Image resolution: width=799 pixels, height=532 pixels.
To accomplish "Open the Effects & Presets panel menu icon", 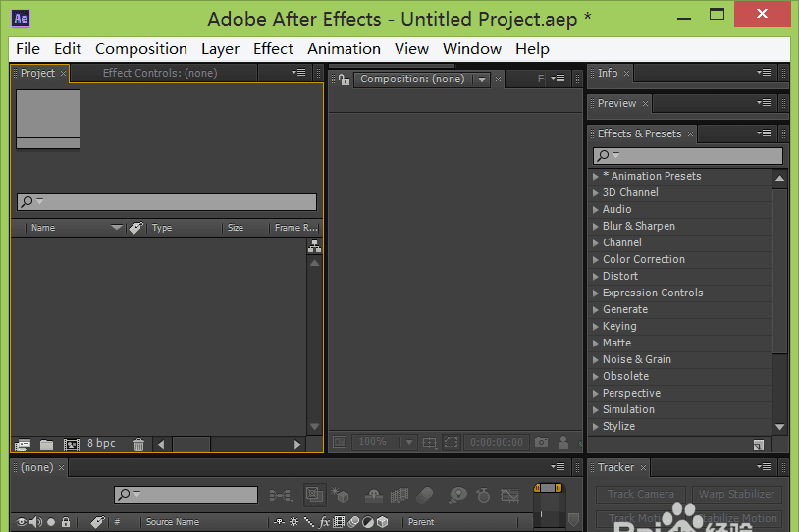I will pyautogui.click(x=764, y=133).
